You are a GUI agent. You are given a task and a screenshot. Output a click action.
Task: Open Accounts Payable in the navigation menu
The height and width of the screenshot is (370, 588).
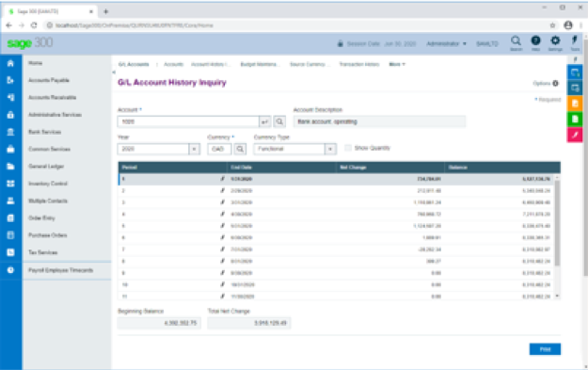click(x=49, y=80)
